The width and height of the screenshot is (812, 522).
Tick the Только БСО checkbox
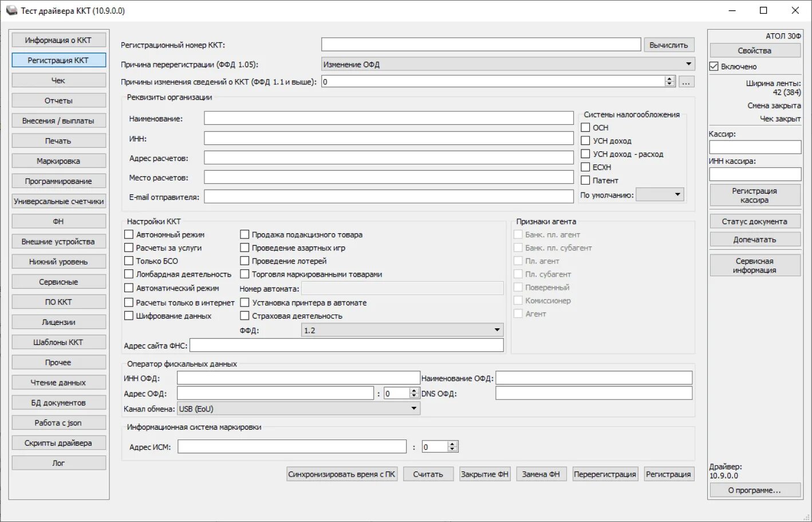coord(129,261)
